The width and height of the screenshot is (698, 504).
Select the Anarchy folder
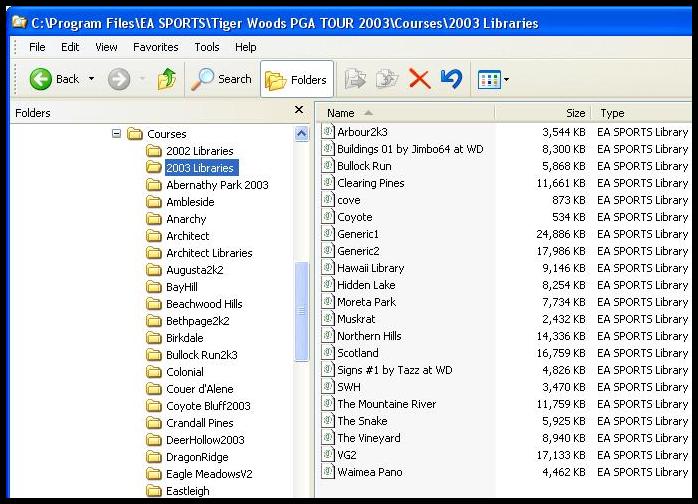pyautogui.click(x=186, y=219)
